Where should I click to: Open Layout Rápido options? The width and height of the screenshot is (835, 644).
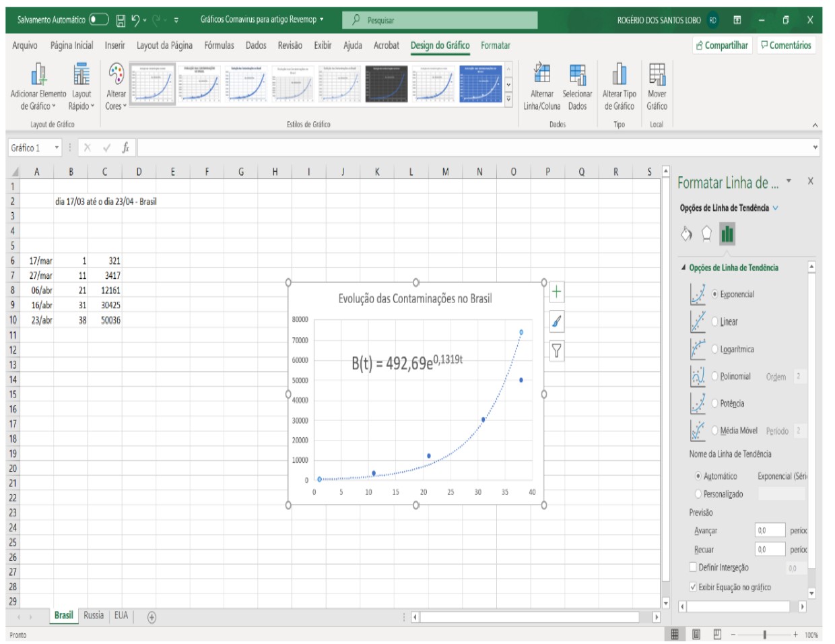coord(81,88)
